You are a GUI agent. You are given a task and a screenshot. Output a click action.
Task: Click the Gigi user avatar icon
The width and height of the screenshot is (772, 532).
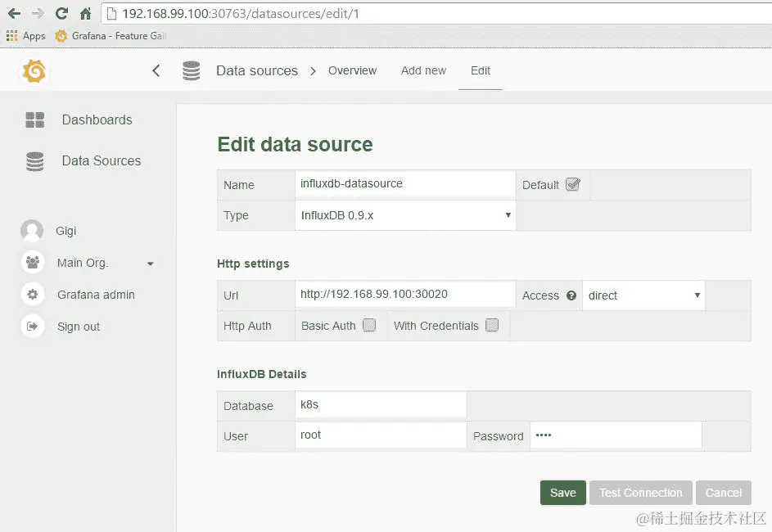(x=32, y=231)
